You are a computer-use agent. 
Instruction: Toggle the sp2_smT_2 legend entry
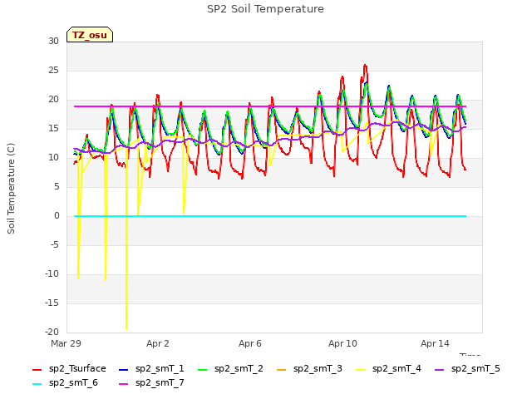click(230, 369)
